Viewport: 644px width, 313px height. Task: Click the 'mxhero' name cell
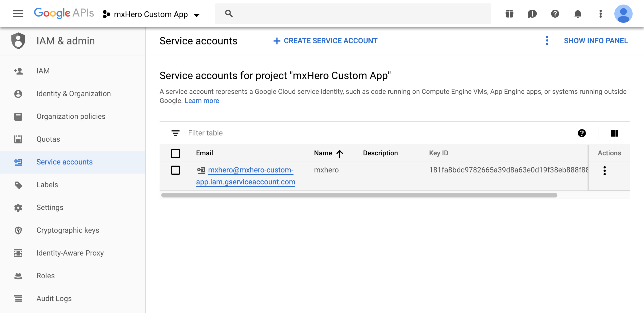326,170
